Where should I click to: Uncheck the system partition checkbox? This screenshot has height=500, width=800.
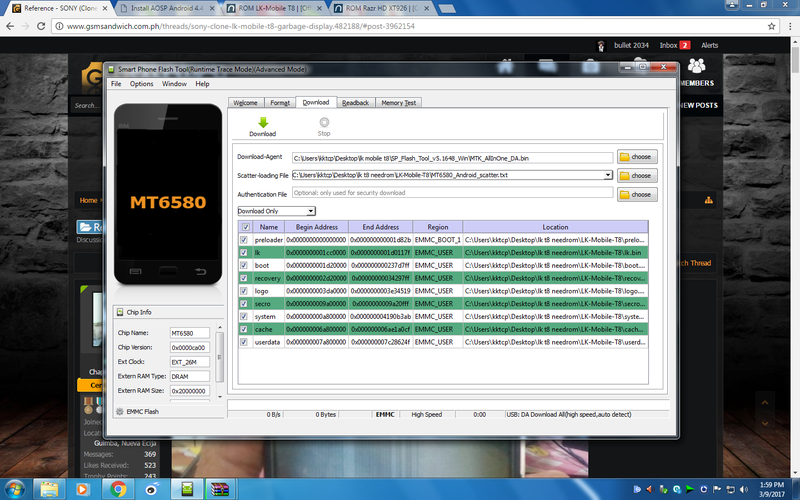tap(244, 316)
